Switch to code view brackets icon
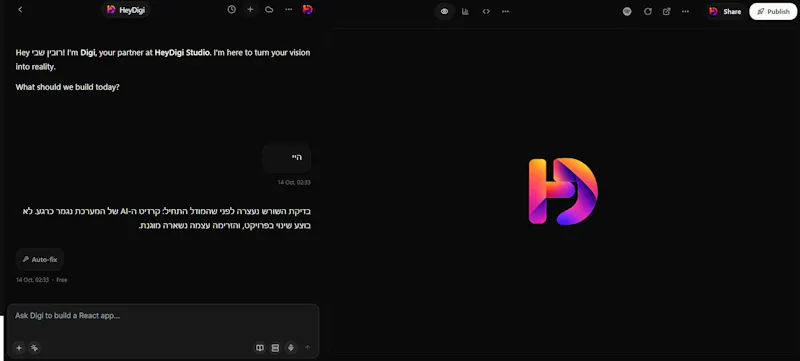Screen dimensions: 800x361 (486, 11)
